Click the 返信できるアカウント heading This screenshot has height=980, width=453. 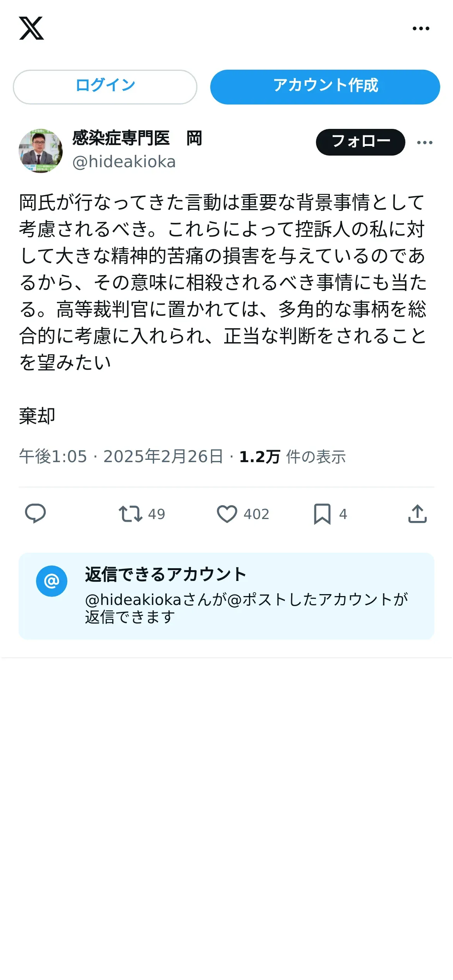[166, 574]
